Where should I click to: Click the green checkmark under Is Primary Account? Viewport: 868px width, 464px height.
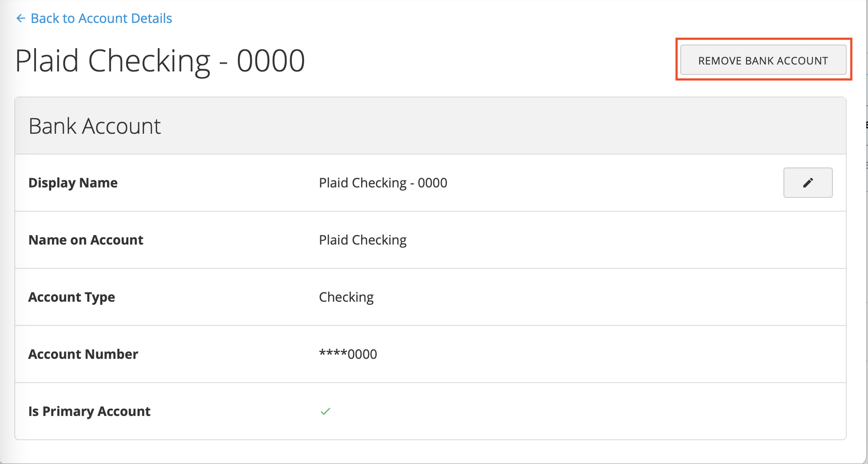pyautogui.click(x=325, y=411)
